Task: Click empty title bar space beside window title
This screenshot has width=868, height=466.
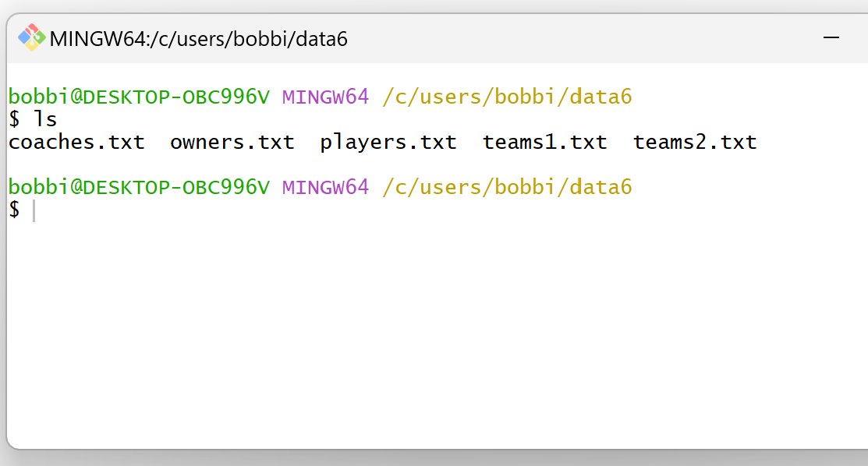Action: (581, 37)
